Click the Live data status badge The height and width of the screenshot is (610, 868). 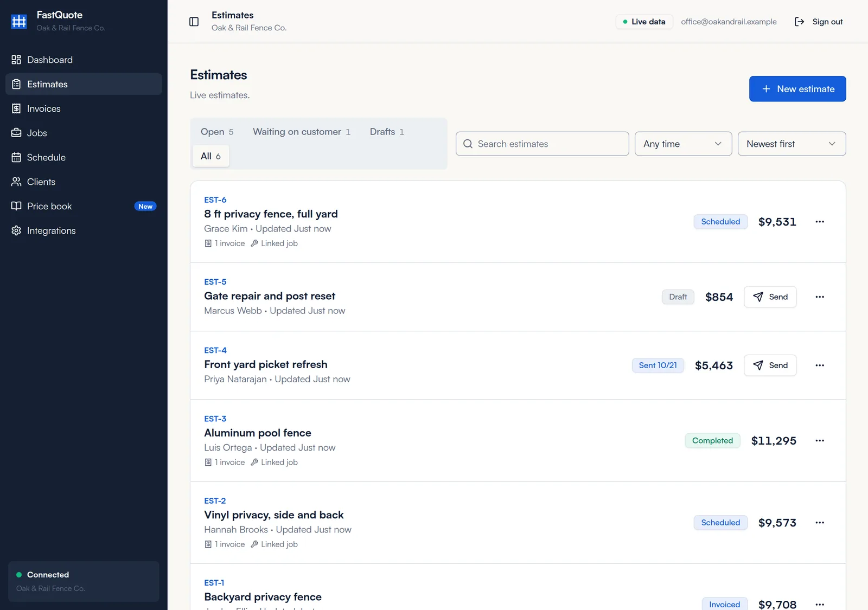(644, 22)
